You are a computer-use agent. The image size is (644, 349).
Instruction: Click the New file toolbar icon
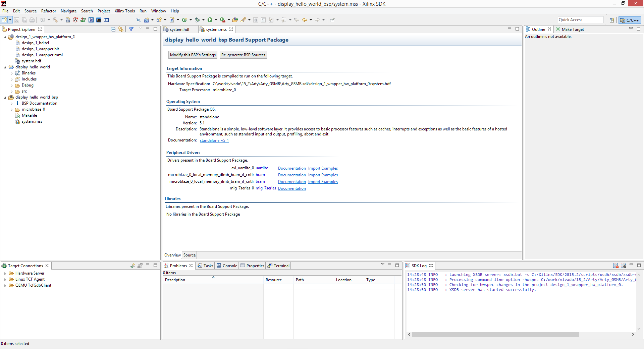click(x=4, y=20)
